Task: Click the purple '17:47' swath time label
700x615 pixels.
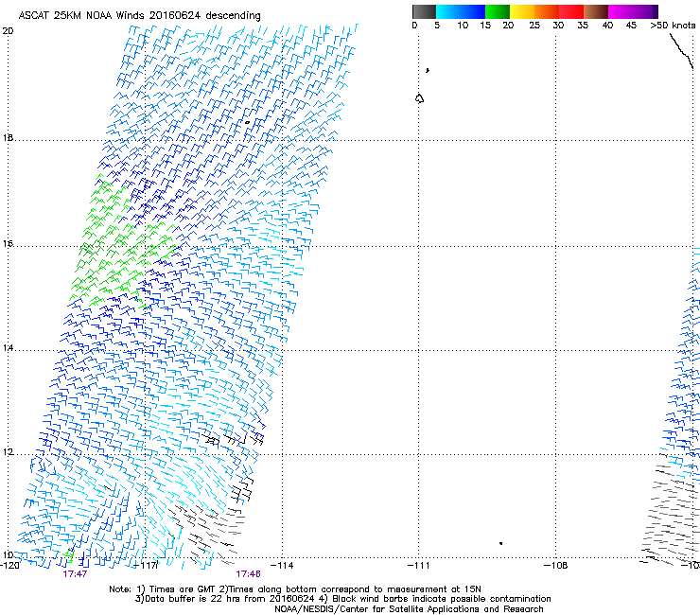Action: [x=75, y=574]
